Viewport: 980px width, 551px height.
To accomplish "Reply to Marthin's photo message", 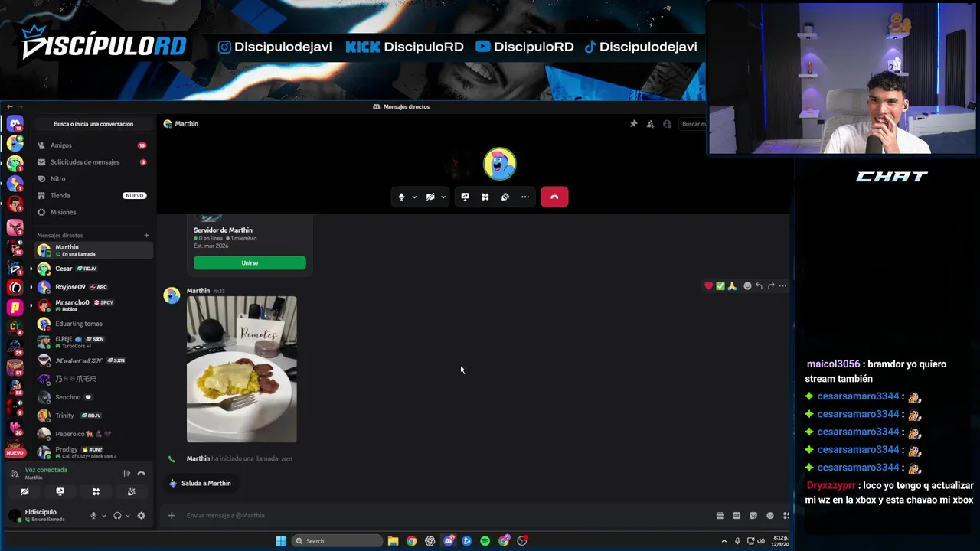I will tap(759, 285).
